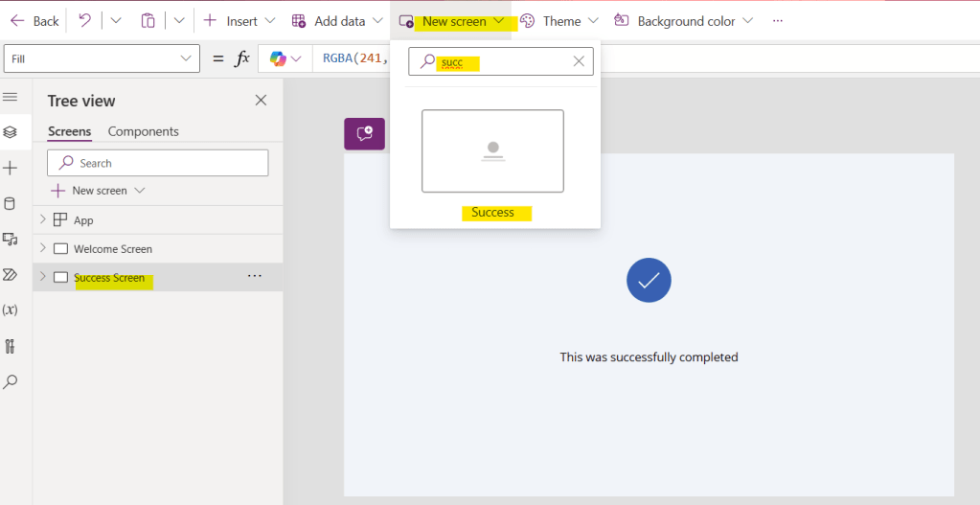Clear the screen template search box
Screen dimensions: 980x505
pyautogui.click(x=579, y=61)
